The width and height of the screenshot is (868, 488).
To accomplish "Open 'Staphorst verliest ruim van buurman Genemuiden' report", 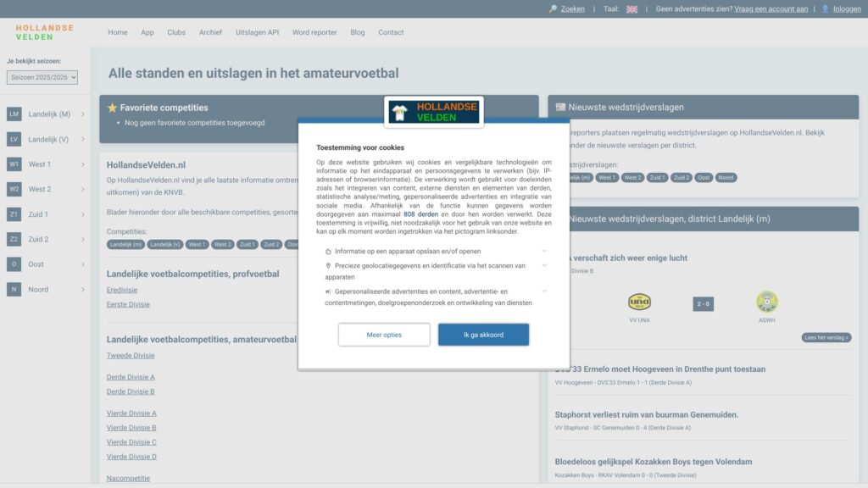I will pos(647,414).
